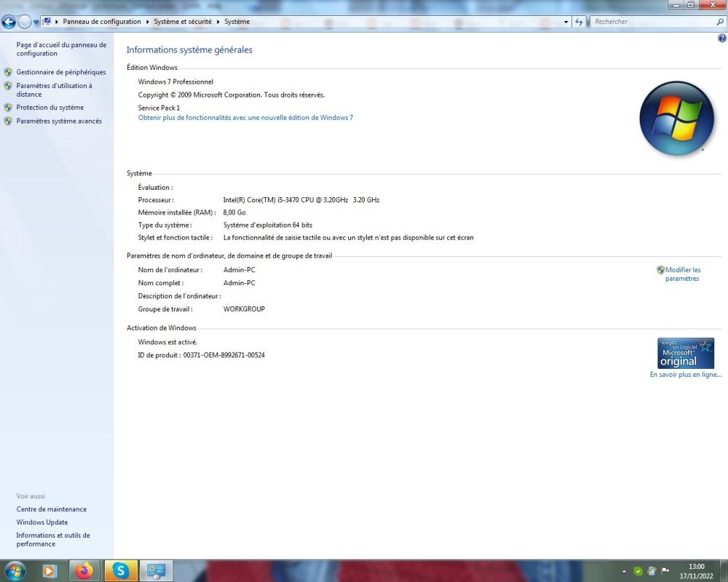Launch Windows Media Player from taskbar
The width and height of the screenshot is (728, 582).
coord(50,571)
